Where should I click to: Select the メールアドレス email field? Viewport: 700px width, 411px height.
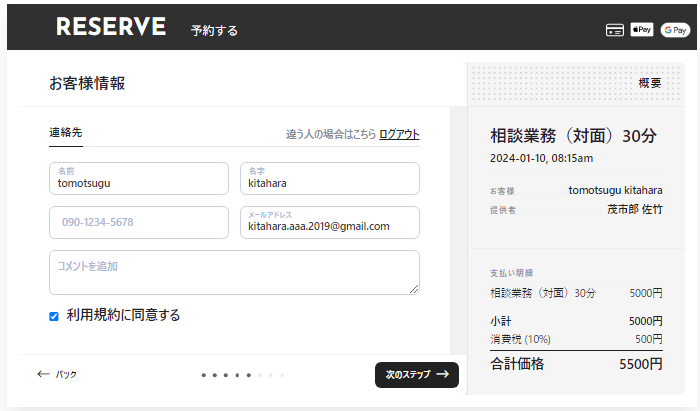(329, 222)
